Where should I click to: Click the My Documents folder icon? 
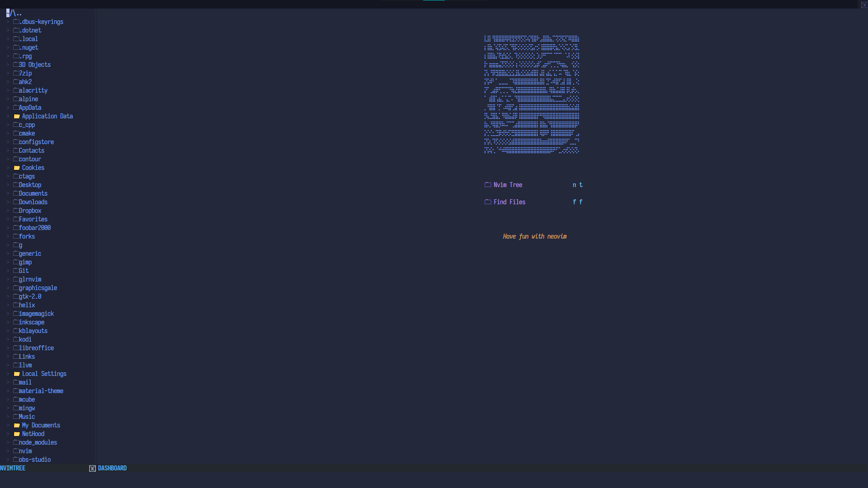(x=17, y=426)
